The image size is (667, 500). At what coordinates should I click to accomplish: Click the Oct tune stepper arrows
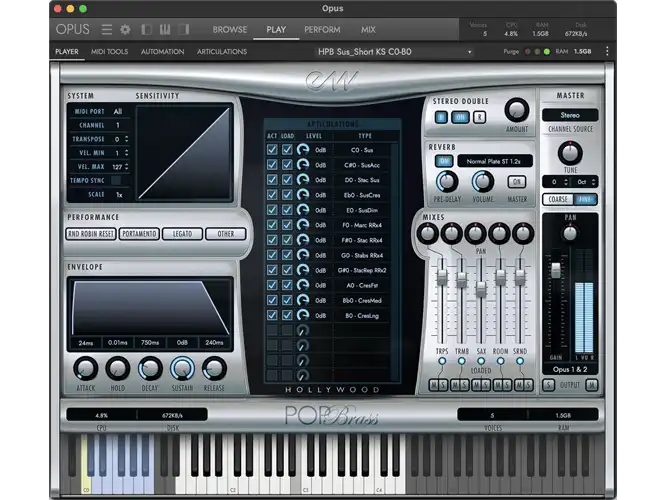coord(593,182)
